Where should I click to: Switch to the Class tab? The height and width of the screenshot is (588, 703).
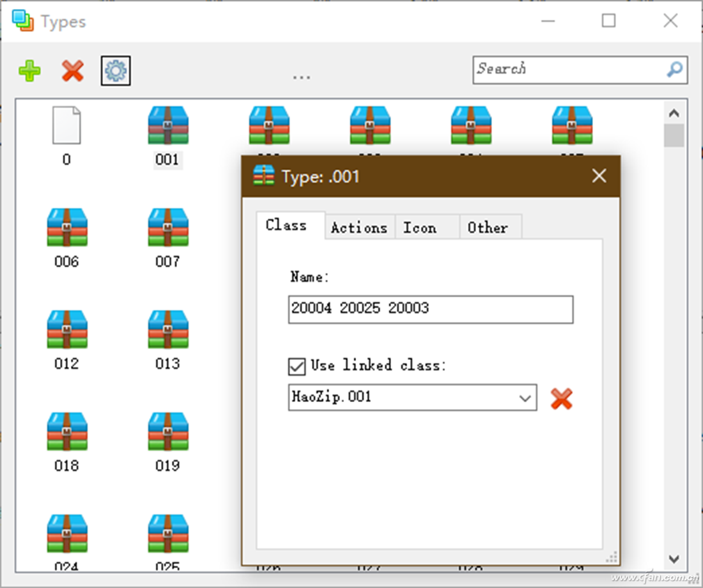[x=291, y=225]
